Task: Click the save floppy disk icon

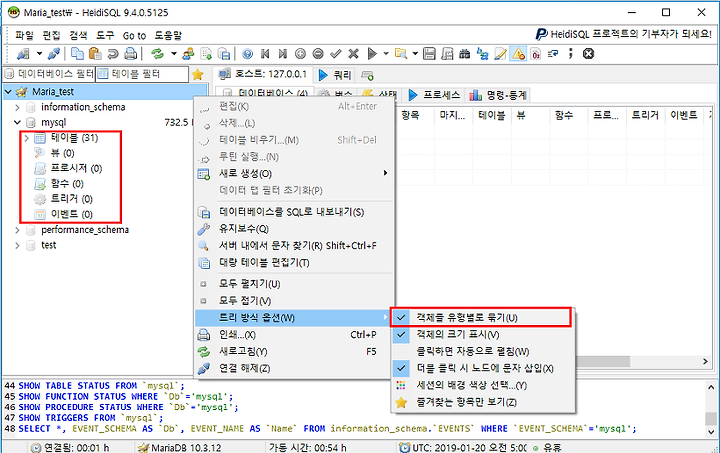Action: click(429, 54)
